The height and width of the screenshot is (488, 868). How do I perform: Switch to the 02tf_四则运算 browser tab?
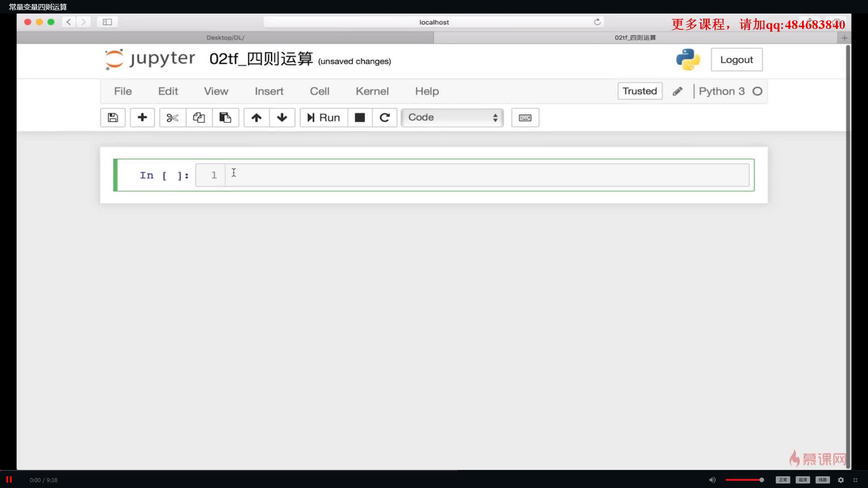635,38
